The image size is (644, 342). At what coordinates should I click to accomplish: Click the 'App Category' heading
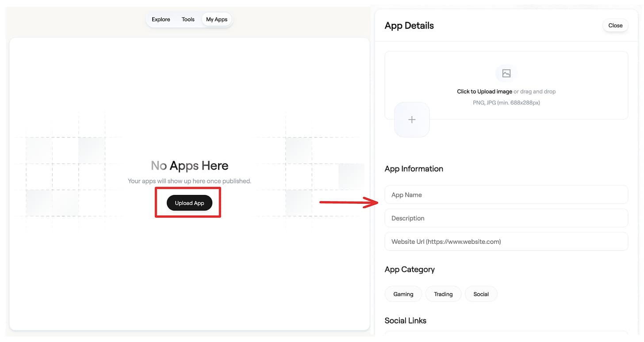pyautogui.click(x=410, y=270)
